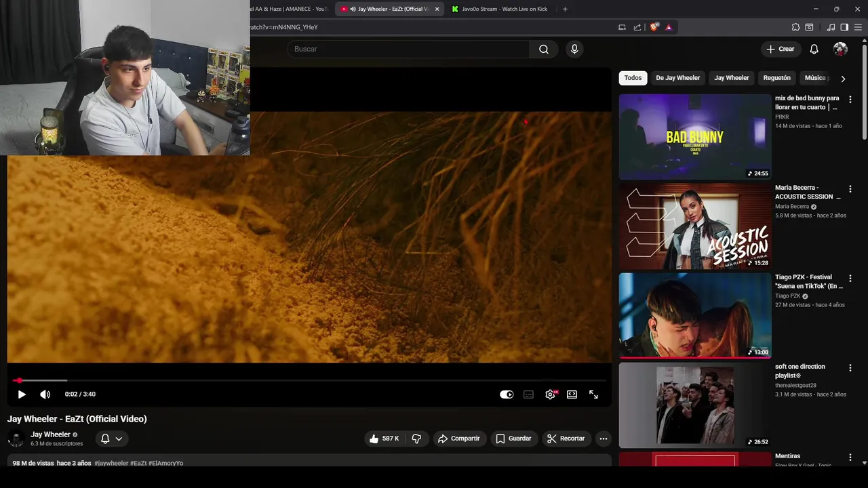
Task: Open YouTube notifications bell in header
Action: [x=814, y=49]
